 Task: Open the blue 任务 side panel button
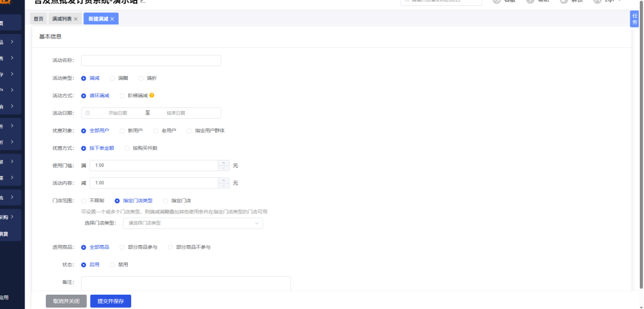pyautogui.click(x=634, y=19)
